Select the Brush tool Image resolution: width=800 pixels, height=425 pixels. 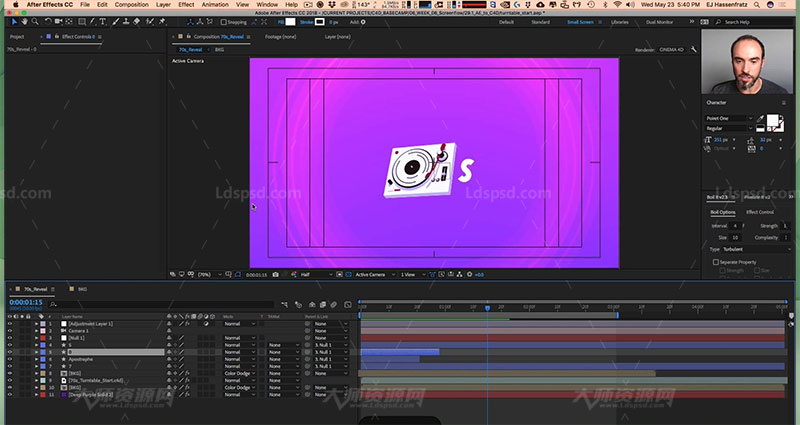tap(116, 21)
